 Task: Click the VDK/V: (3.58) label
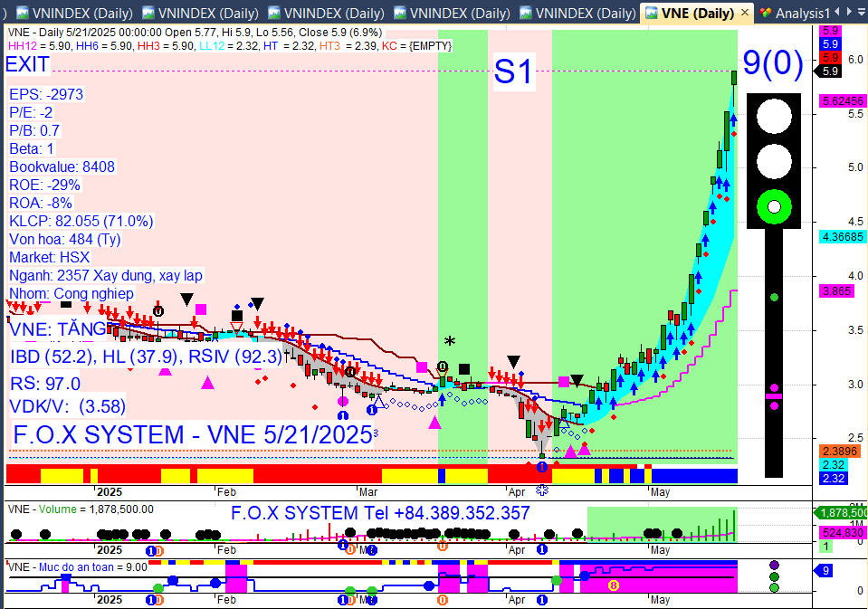point(68,406)
